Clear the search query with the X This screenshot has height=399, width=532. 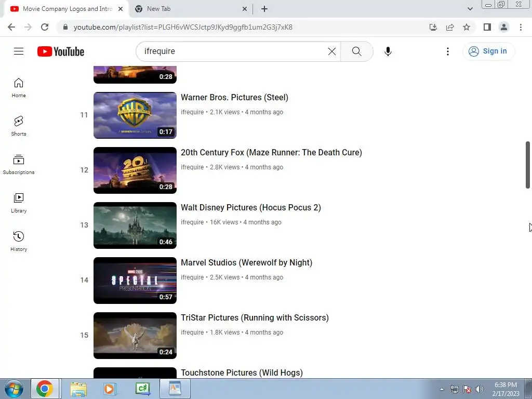click(x=332, y=51)
